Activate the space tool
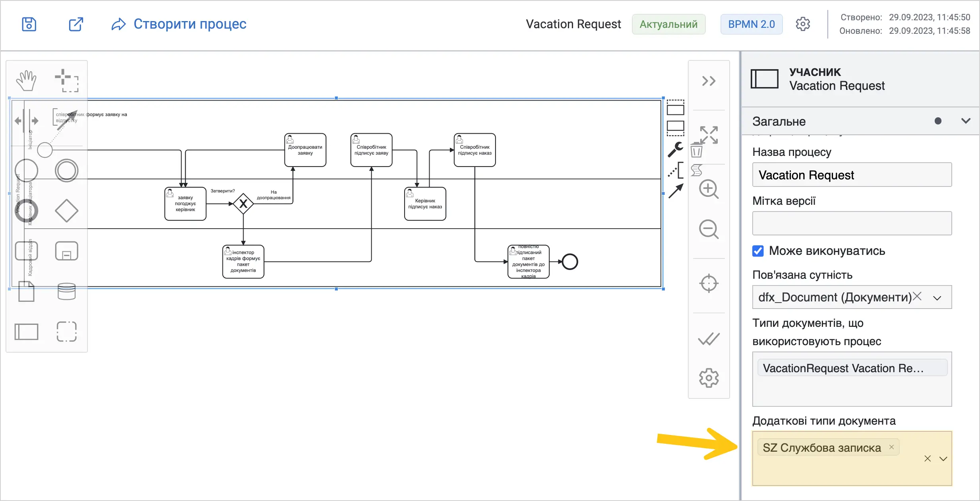Viewport: 980px width, 501px height. pyautogui.click(x=26, y=120)
